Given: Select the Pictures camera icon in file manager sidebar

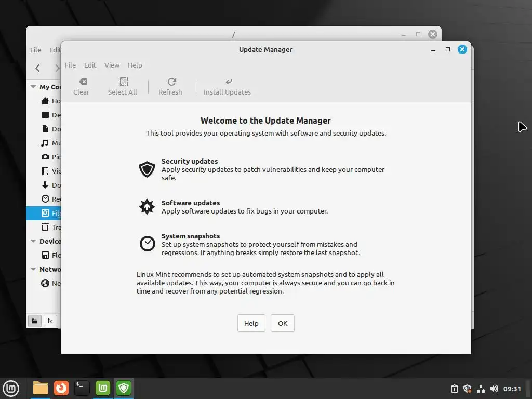Looking at the screenshot, I should (45, 157).
